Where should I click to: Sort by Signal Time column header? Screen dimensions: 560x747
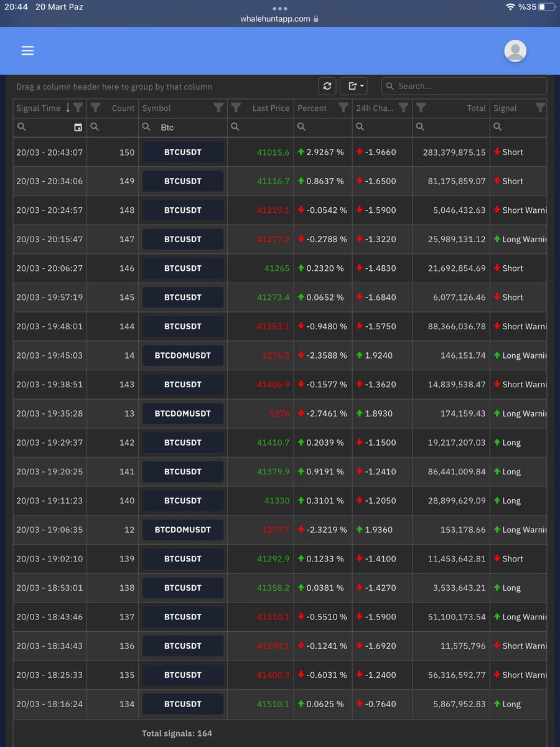pyautogui.click(x=39, y=108)
